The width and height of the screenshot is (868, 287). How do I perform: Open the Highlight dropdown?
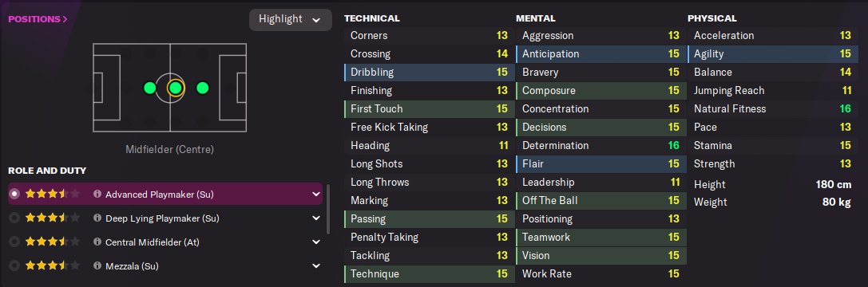(x=291, y=19)
